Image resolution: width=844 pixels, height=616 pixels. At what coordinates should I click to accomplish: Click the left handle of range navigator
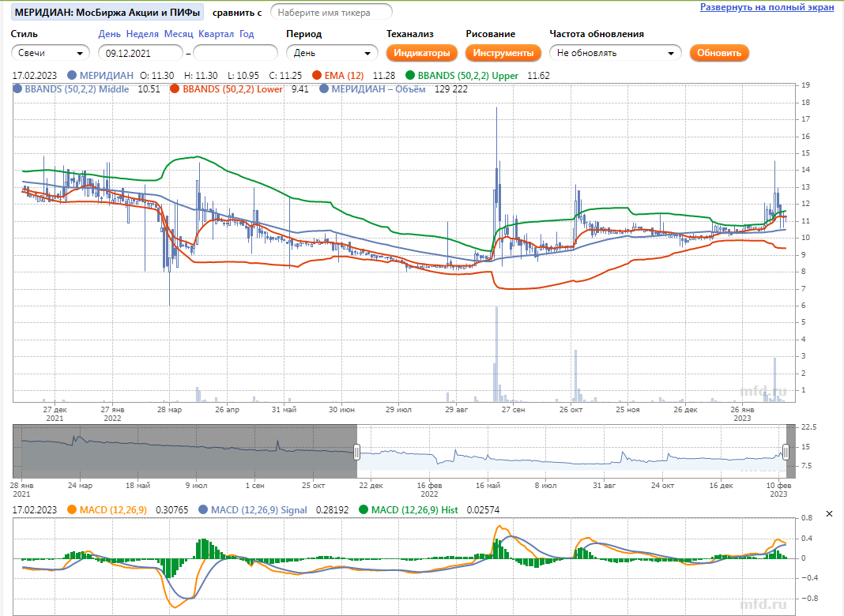pyautogui.click(x=357, y=452)
